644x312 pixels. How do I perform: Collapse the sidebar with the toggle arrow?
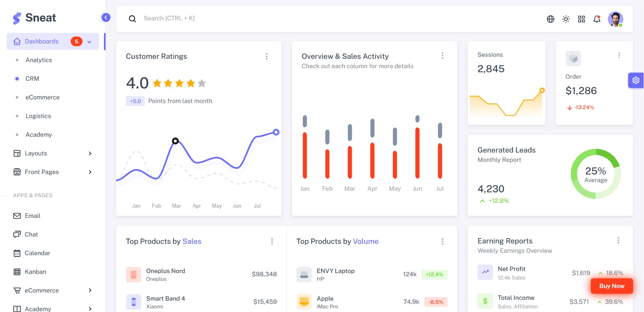click(106, 17)
